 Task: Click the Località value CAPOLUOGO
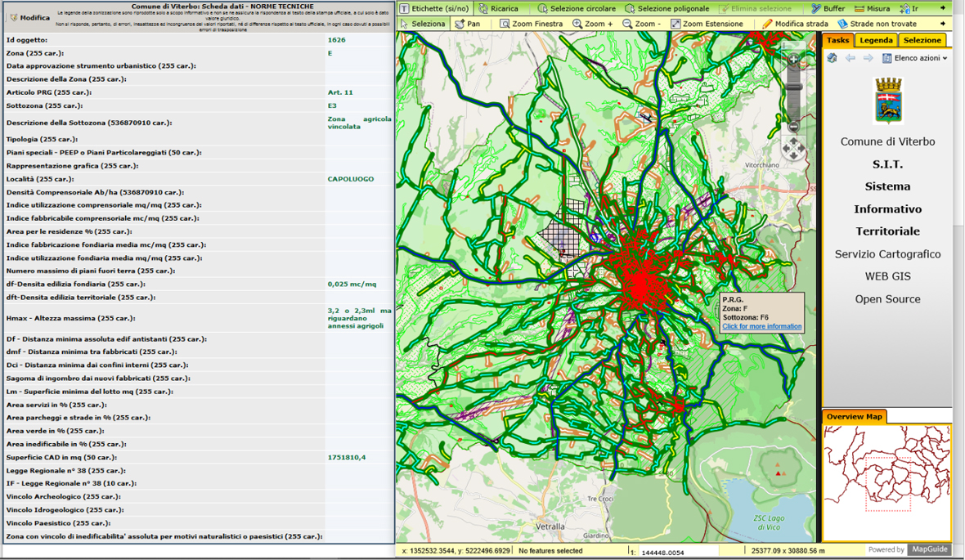pos(351,179)
